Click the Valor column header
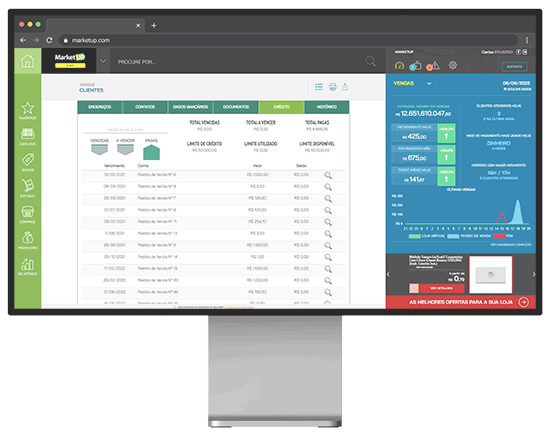The height and width of the screenshot is (436, 550). [257, 166]
